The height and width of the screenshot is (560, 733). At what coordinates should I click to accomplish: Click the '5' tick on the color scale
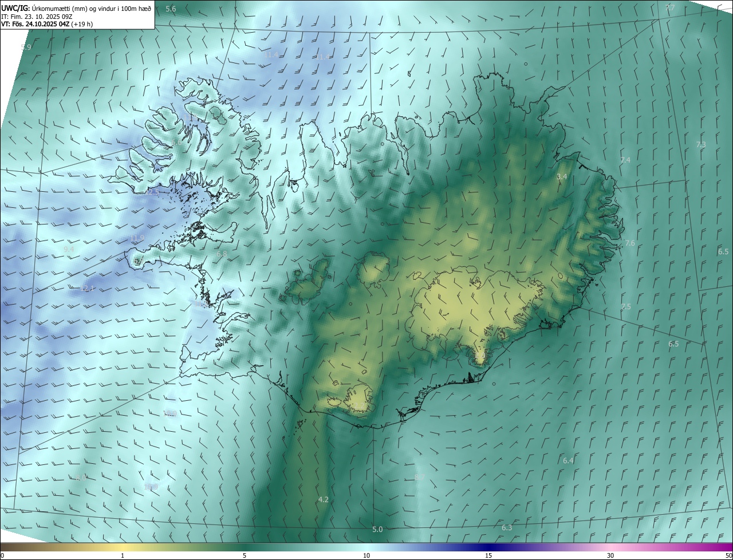(x=245, y=555)
